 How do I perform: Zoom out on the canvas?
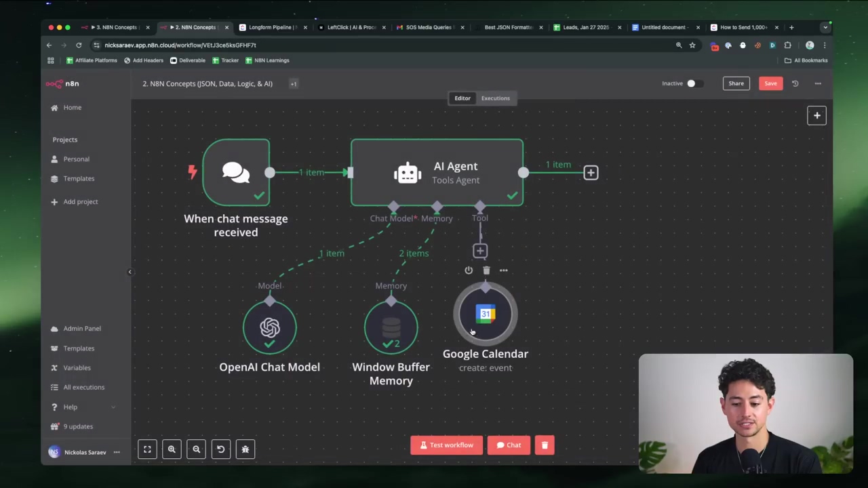pos(196,449)
